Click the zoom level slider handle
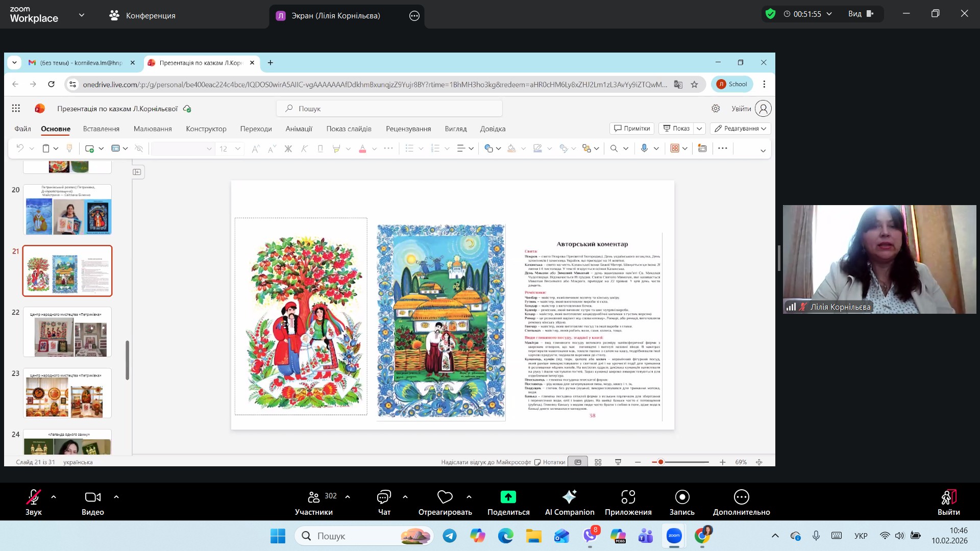Viewport: 980px width, 551px height. coord(660,462)
